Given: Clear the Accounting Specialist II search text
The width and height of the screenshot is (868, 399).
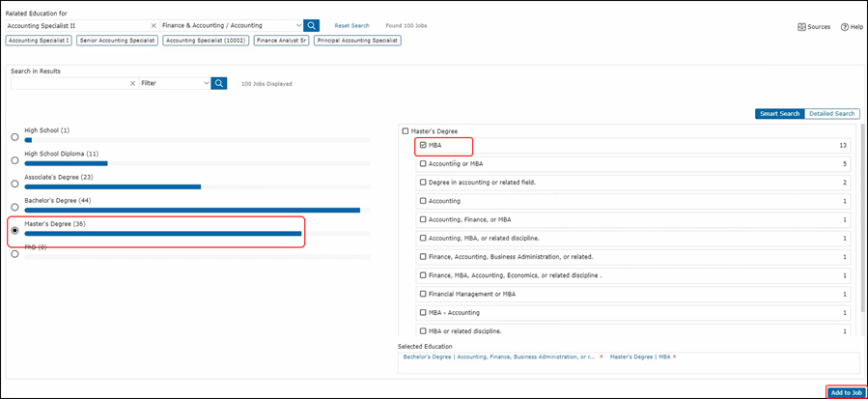Looking at the screenshot, I should tap(153, 26).
